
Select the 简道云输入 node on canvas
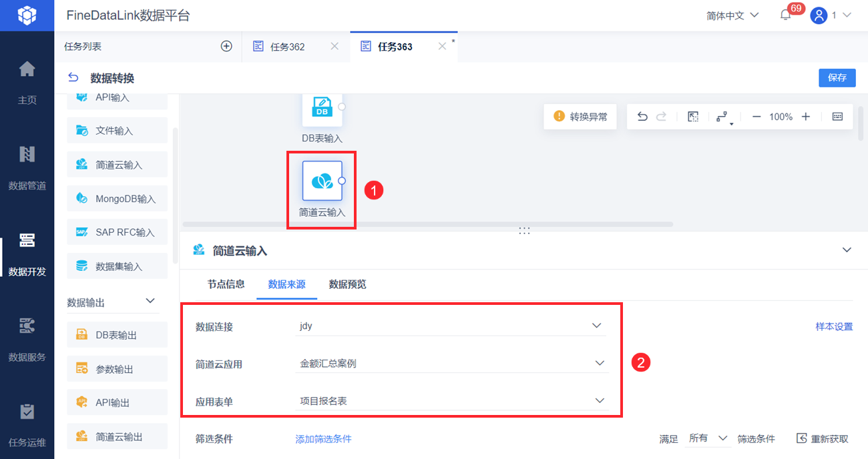[x=322, y=181]
